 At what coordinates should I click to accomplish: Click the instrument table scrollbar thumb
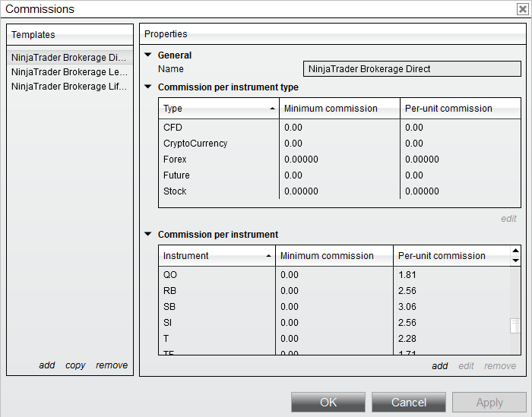515,326
